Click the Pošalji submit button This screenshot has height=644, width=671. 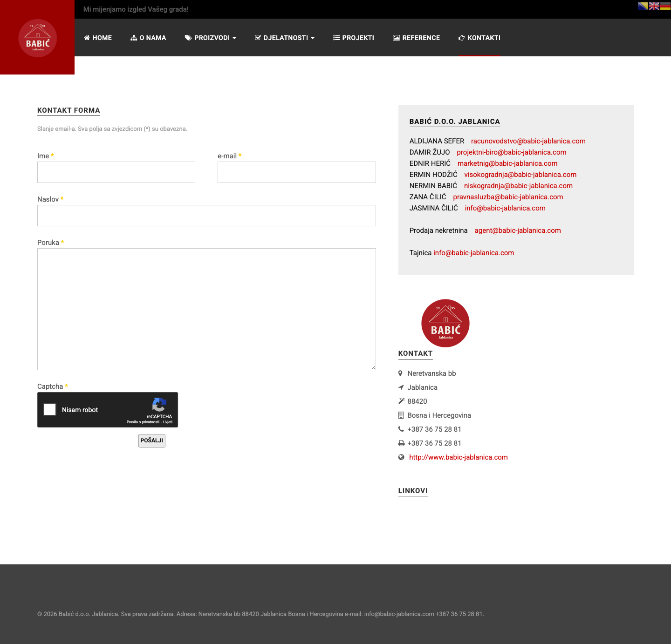(x=152, y=441)
